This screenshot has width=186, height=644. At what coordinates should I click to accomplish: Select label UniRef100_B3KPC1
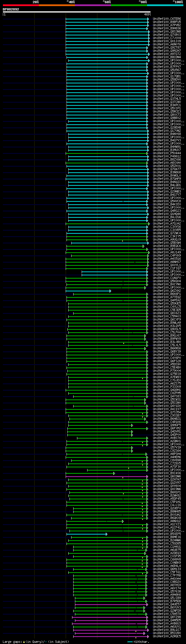(167, 105)
